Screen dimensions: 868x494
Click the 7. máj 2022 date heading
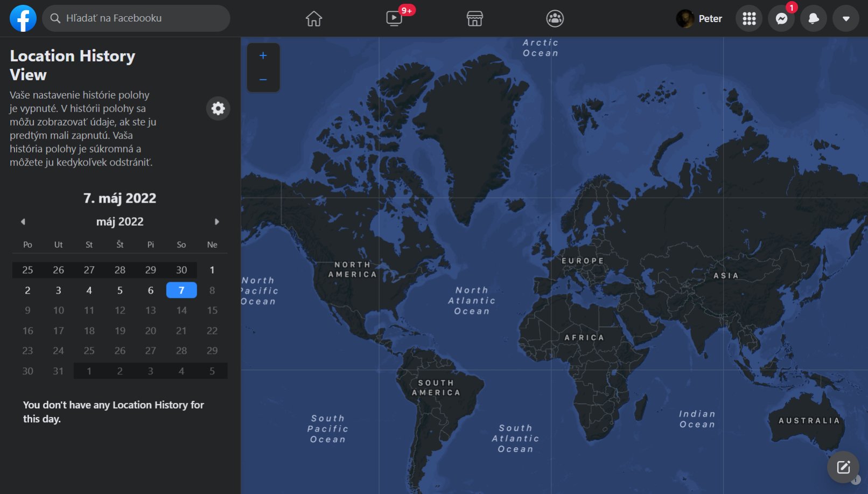pyautogui.click(x=120, y=198)
